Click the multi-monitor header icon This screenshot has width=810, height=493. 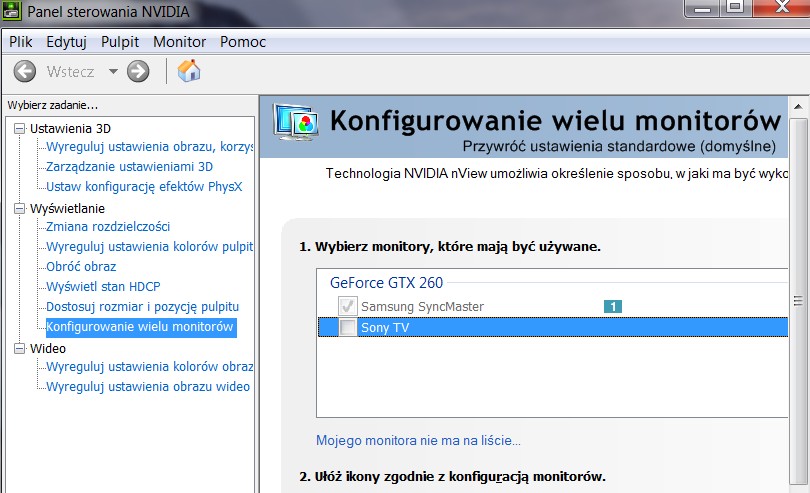pyautogui.click(x=295, y=122)
